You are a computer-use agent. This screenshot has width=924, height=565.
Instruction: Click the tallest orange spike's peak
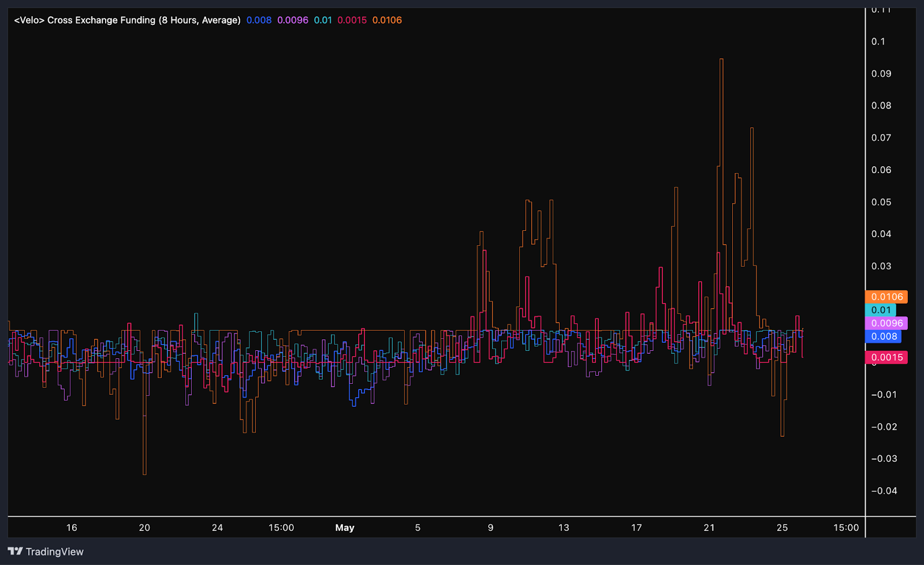[721, 59]
